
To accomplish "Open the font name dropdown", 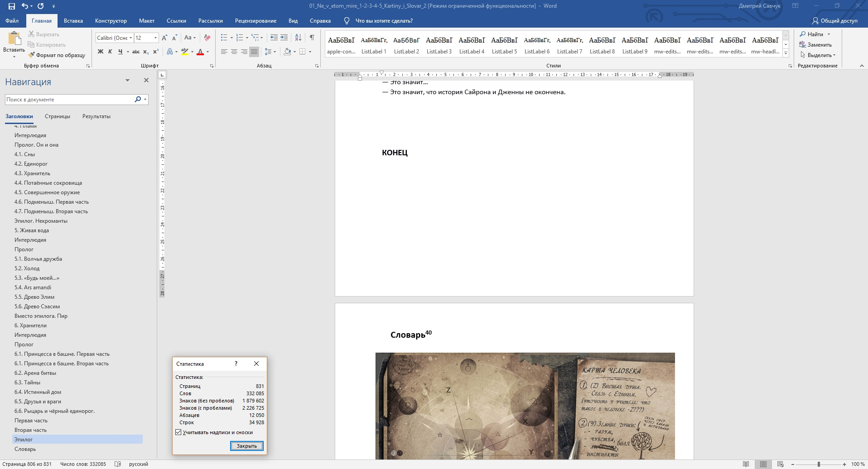I will coord(130,38).
